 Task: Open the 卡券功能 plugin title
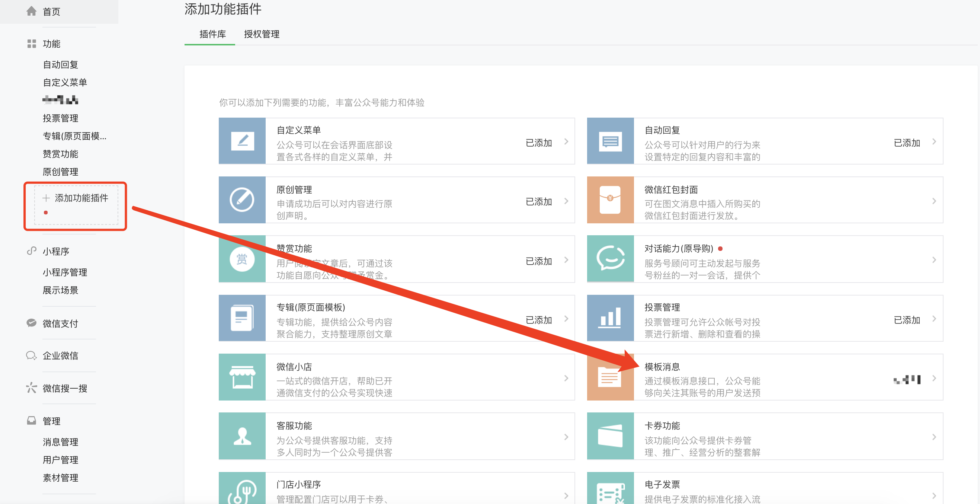(662, 425)
